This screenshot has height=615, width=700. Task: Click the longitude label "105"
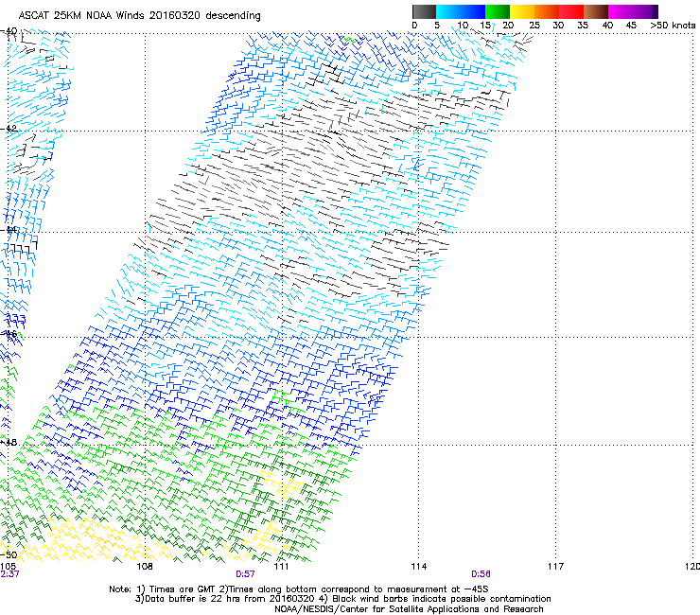point(8,567)
